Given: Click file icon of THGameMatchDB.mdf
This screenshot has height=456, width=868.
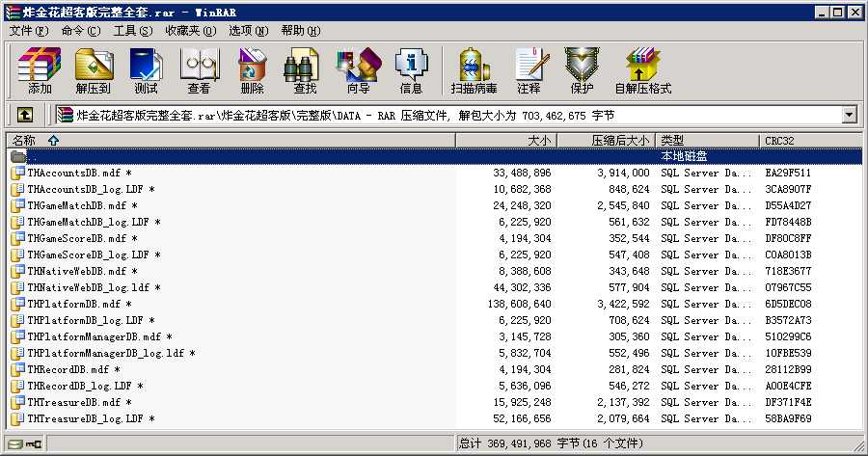Looking at the screenshot, I should coord(17,205).
